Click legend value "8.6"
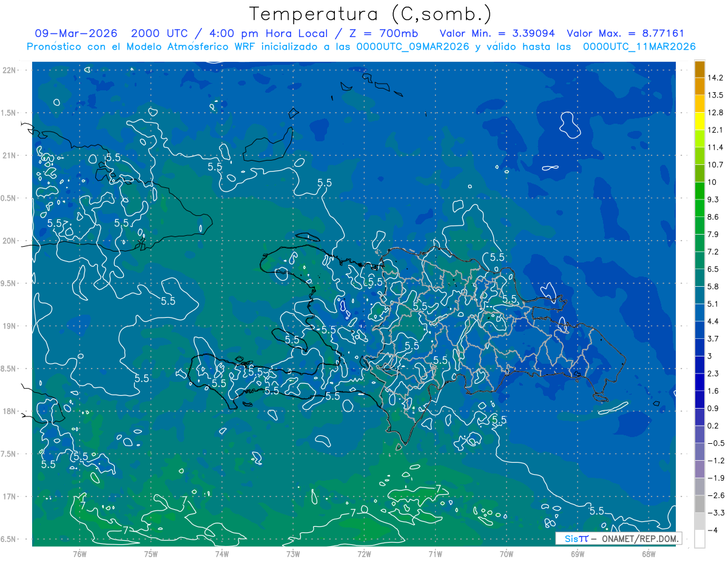The image size is (728, 562). (x=713, y=217)
